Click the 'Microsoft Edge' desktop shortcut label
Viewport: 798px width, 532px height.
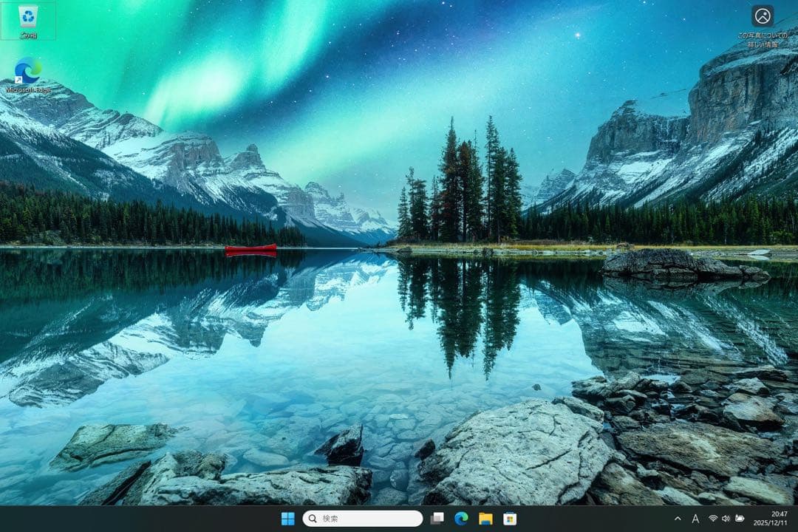coord(28,90)
